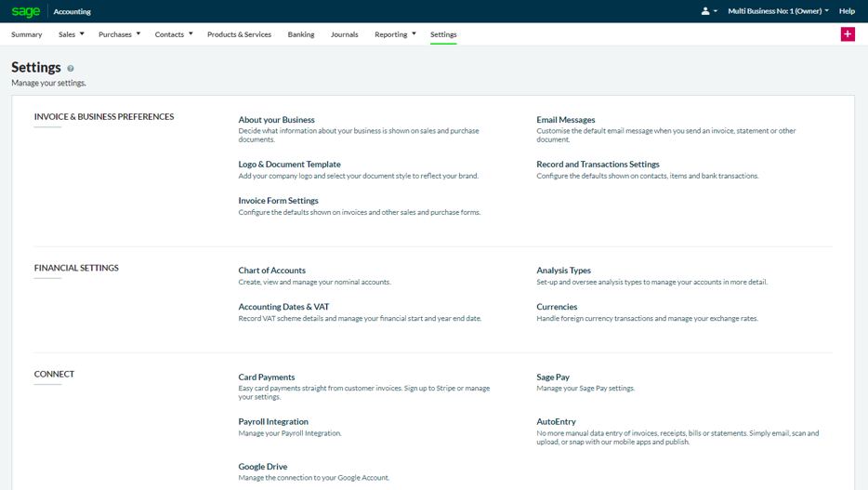Open Accounting Dates & VAT settings
Image resolution: width=868 pixels, height=490 pixels.
click(283, 307)
